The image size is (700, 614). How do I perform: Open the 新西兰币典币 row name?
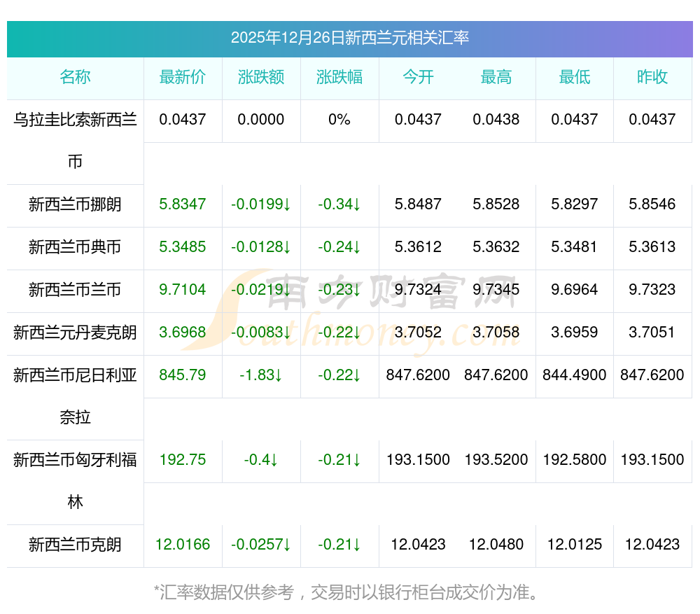75,247
